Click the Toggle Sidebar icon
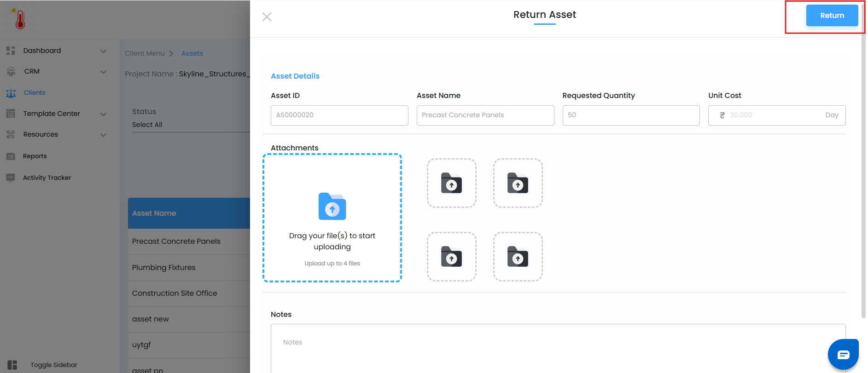868x373 pixels. tap(12, 365)
